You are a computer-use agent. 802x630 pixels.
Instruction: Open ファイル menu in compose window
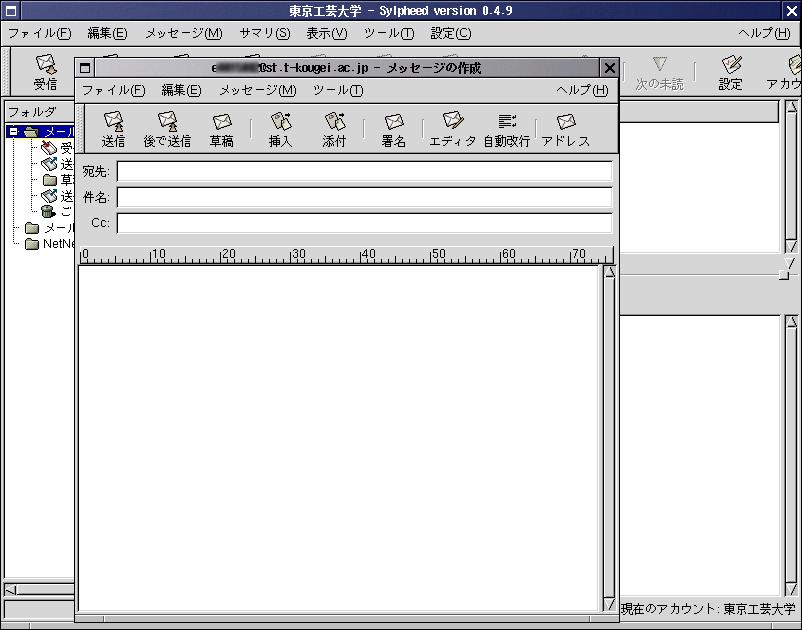114,90
